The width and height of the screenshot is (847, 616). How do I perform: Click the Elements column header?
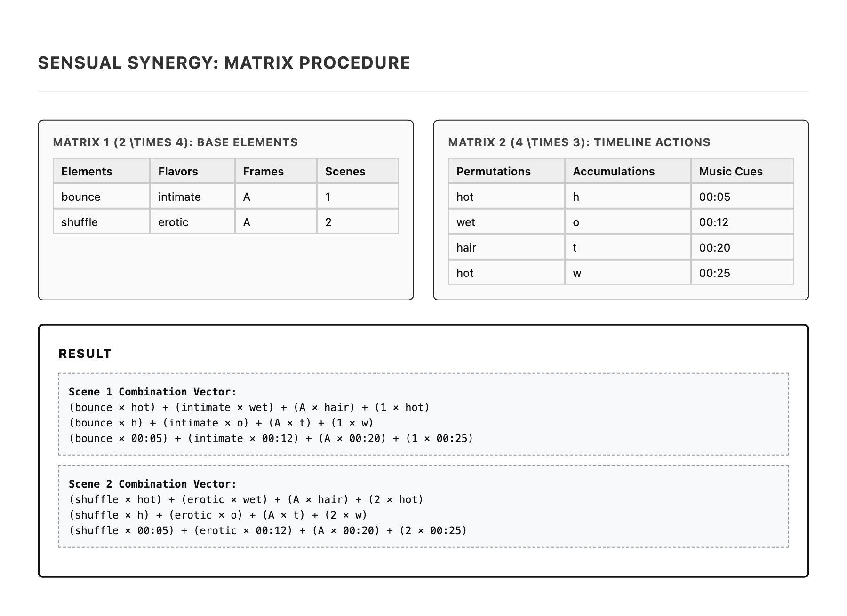point(102,171)
